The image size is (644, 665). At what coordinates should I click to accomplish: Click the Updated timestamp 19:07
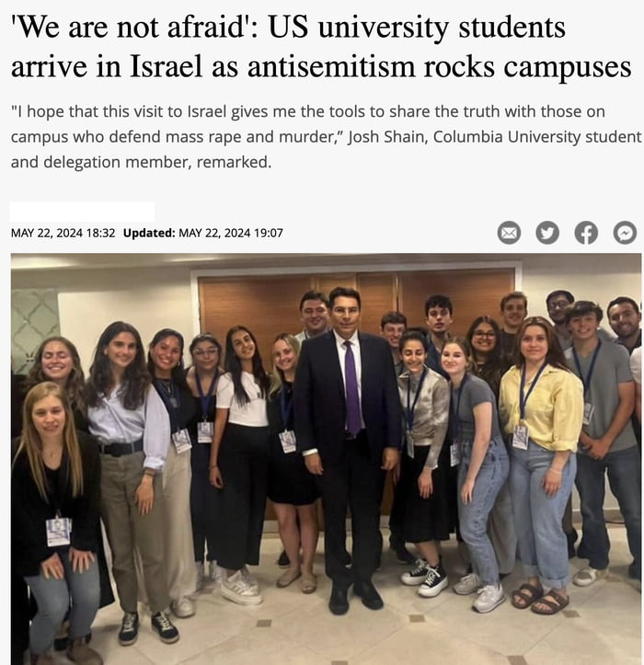[x=231, y=233]
